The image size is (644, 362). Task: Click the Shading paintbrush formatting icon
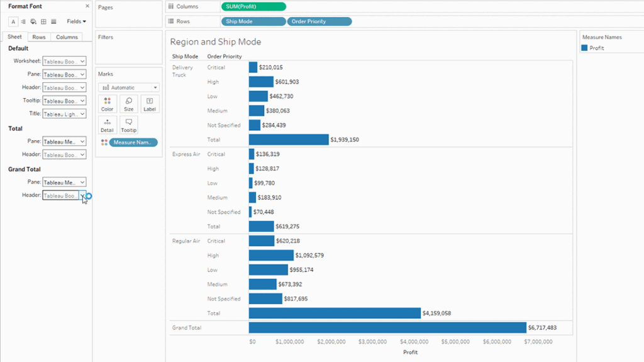pyautogui.click(x=33, y=21)
